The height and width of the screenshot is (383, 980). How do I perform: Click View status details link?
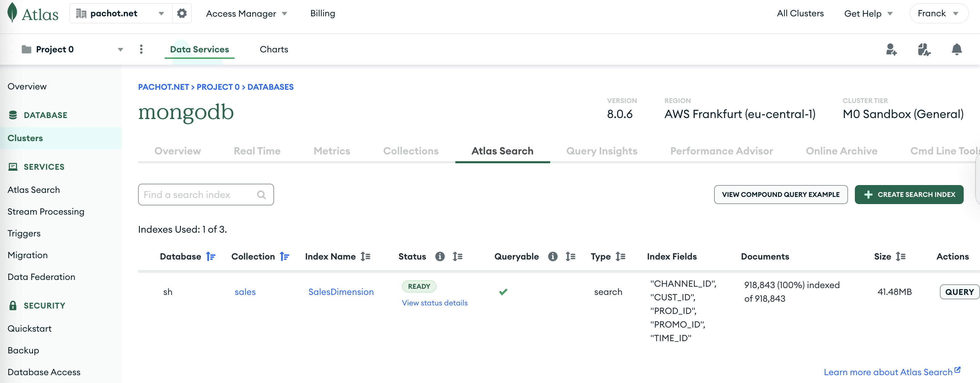[x=435, y=303]
